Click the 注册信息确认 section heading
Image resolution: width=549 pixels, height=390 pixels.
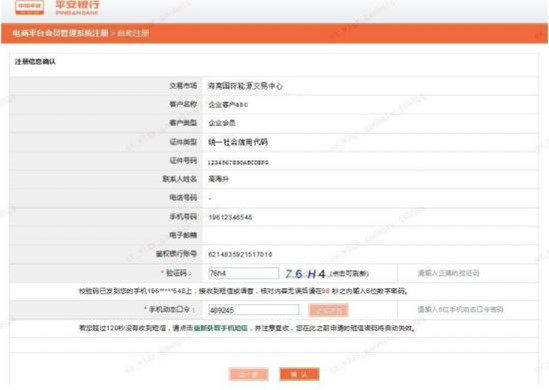coord(35,62)
